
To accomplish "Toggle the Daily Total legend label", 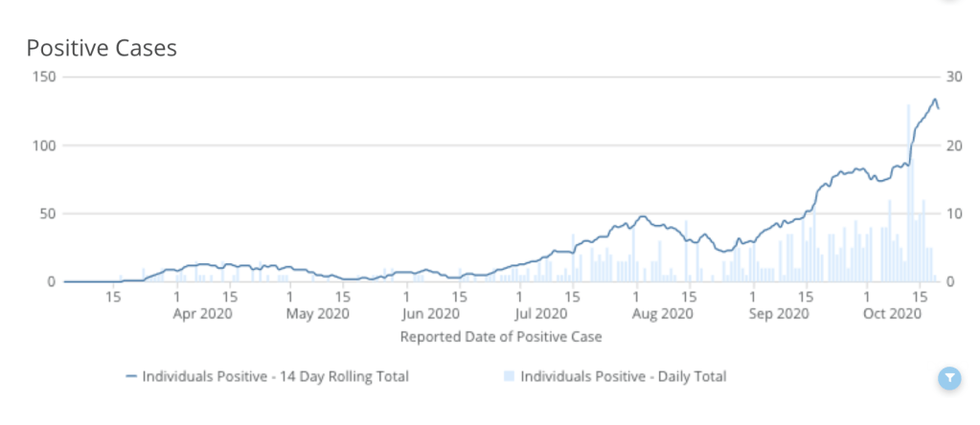I will pyautogui.click(x=624, y=376).
